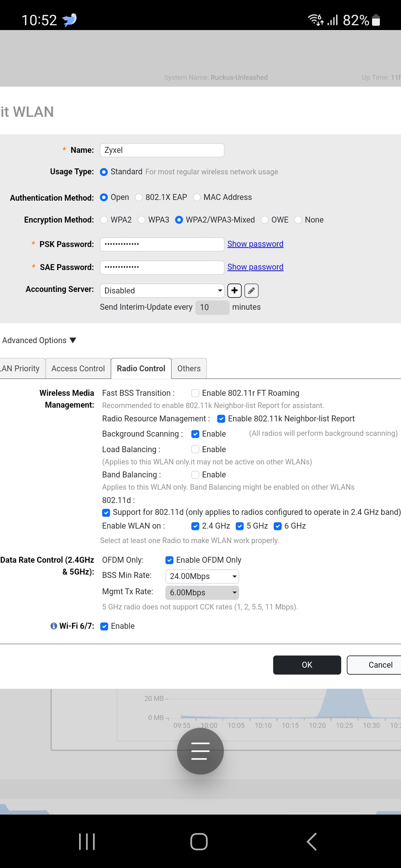Edit accounting server with pencil icon

(x=251, y=291)
